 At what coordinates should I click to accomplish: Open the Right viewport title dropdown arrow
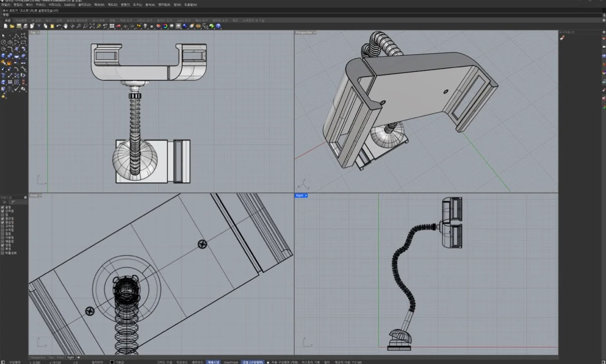[x=306, y=195]
